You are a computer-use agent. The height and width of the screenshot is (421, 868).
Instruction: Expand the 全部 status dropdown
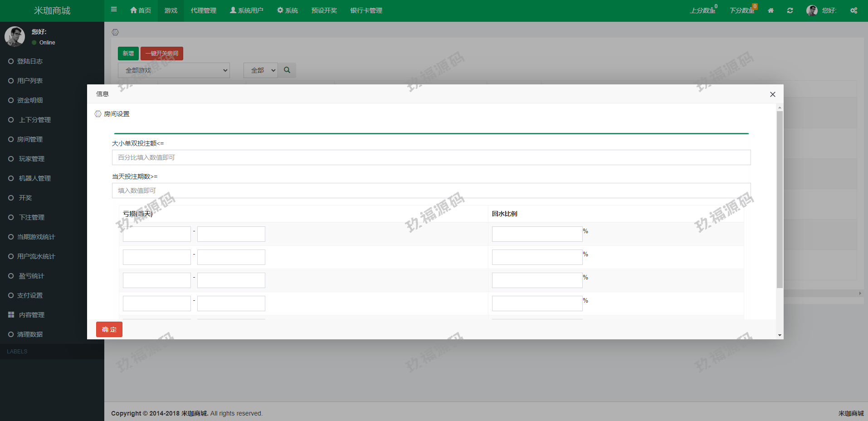(x=260, y=70)
